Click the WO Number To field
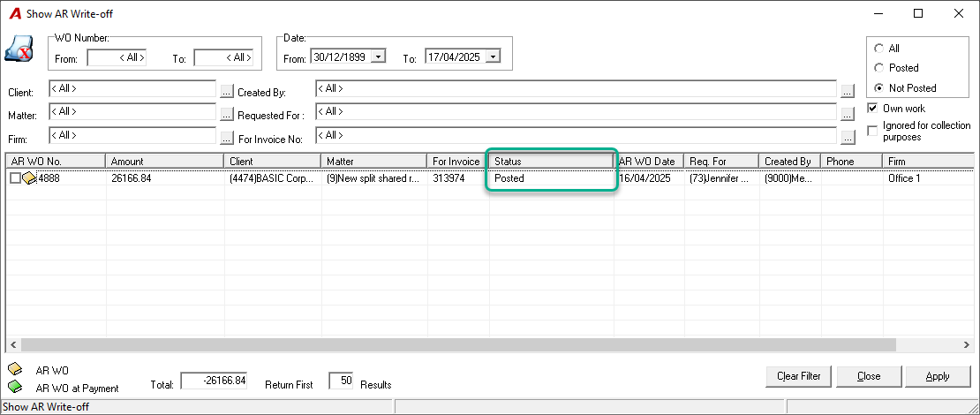 223,57
